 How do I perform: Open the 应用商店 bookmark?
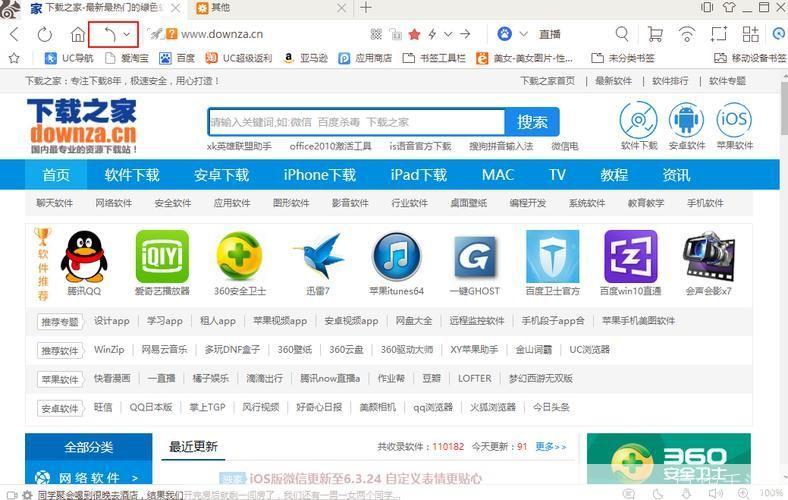coord(365,58)
